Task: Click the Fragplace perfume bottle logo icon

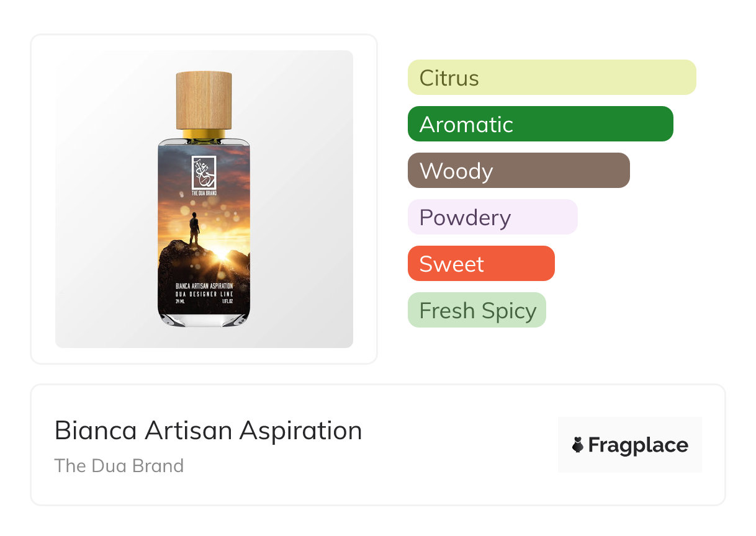Action: coord(578,445)
